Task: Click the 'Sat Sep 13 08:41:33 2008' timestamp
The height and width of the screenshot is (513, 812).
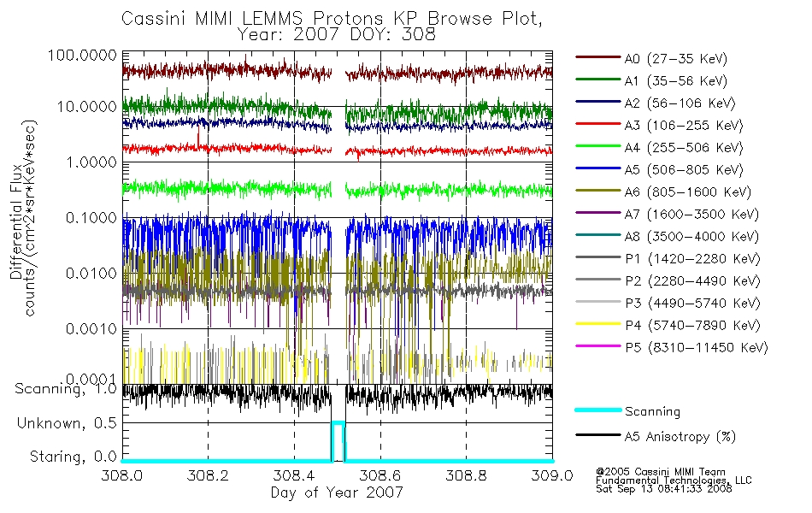Action: click(x=664, y=489)
